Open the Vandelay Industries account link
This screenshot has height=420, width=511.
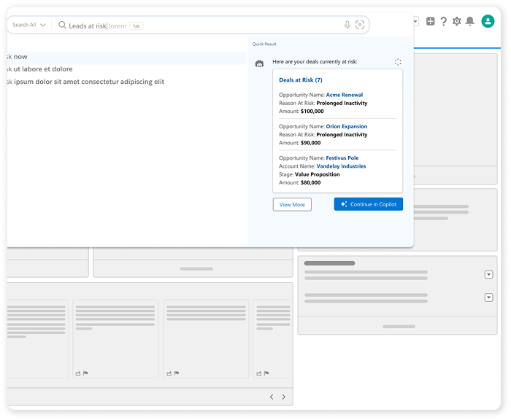pos(341,166)
